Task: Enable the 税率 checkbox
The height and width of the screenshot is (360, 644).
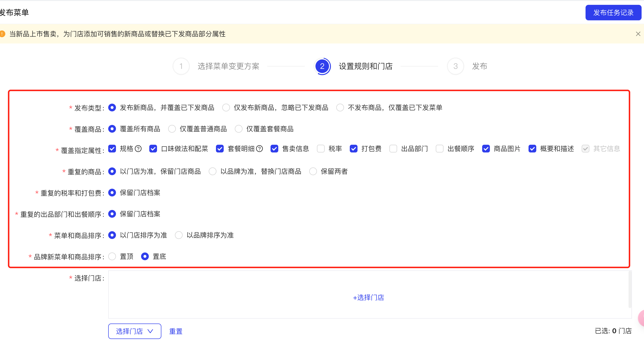Action: click(321, 149)
